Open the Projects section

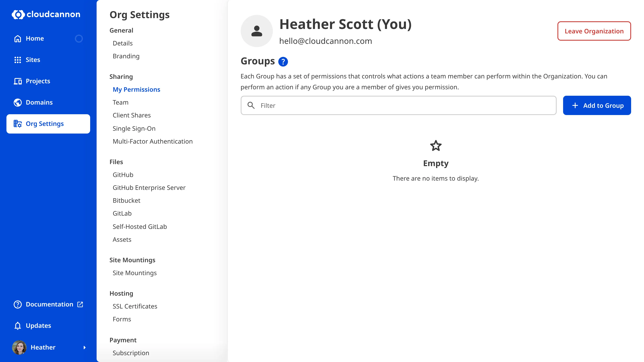point(48,81)
